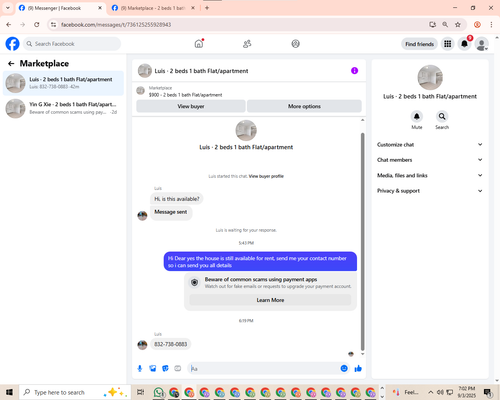Click the More options button

304,106
